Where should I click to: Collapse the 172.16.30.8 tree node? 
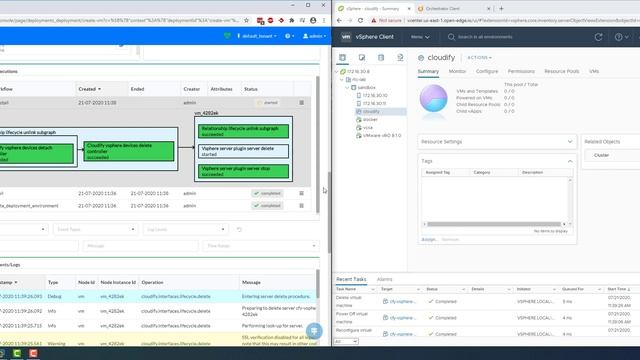pos(337,72)
